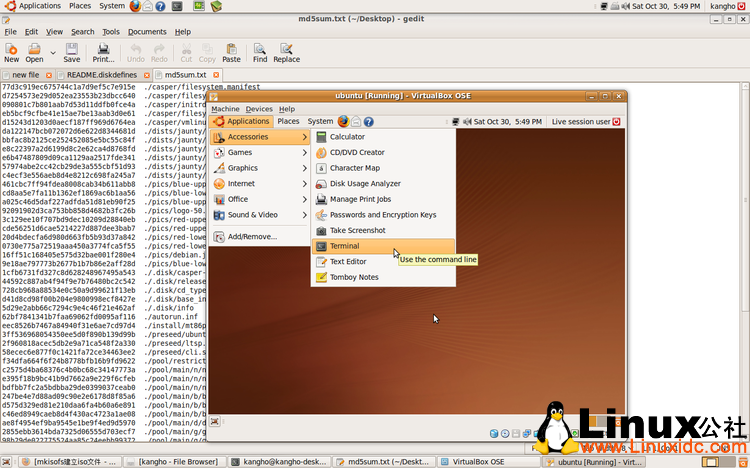750x468 pixels.
Task: Open gedit's File menu
Action: [x=11, y=32]
